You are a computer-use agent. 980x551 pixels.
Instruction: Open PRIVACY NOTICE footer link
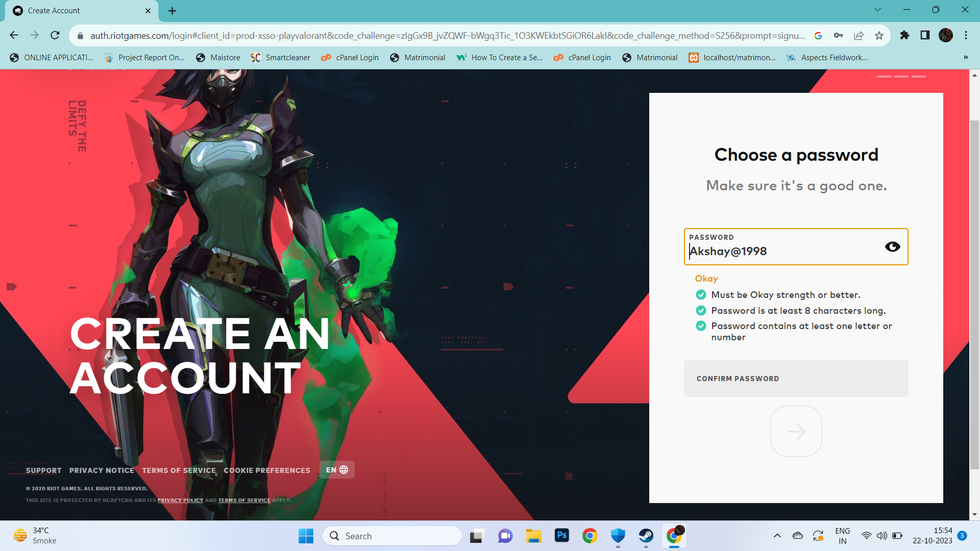coord(102,470)
